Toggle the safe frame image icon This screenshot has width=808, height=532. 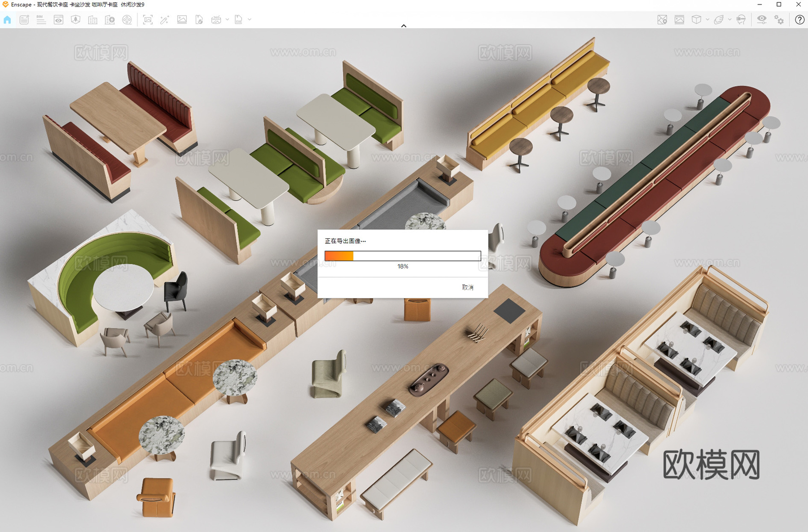[679, 20]
